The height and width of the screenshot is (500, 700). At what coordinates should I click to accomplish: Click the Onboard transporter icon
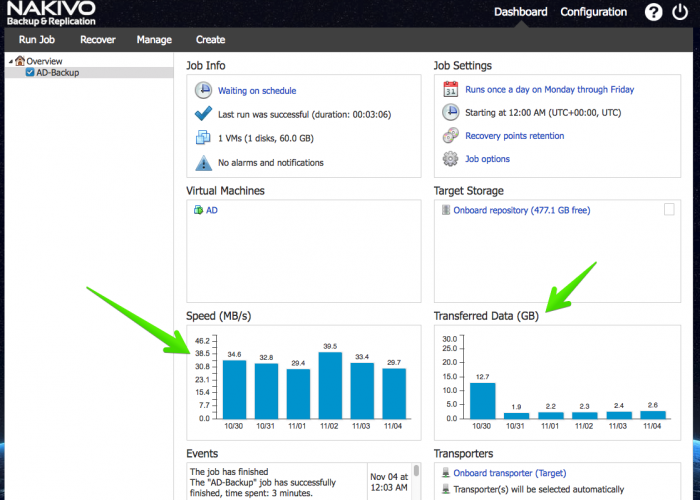pyautogui.click(x=446, y=472)
